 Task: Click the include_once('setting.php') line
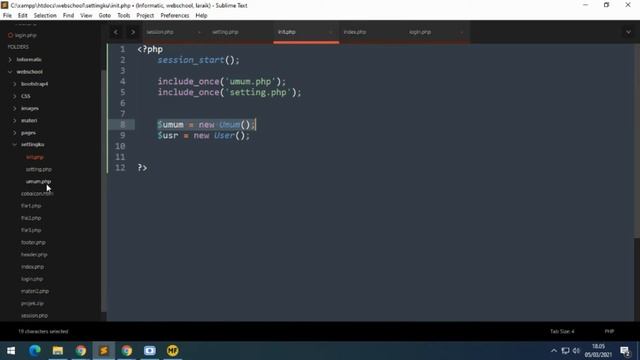pos(229,92)
